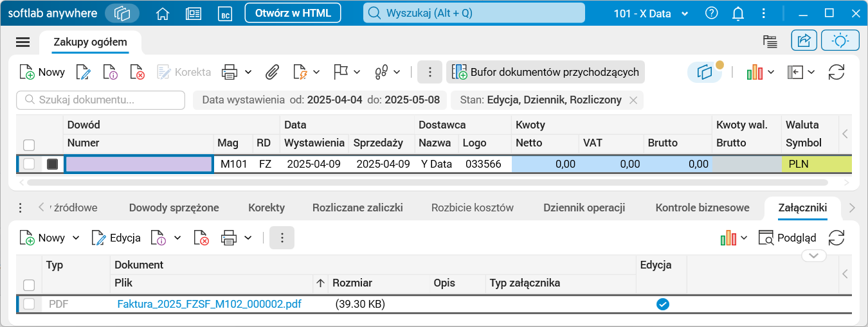868x327 pixels.
Task: Click Podgląd preview button
Action: (787, 238)
